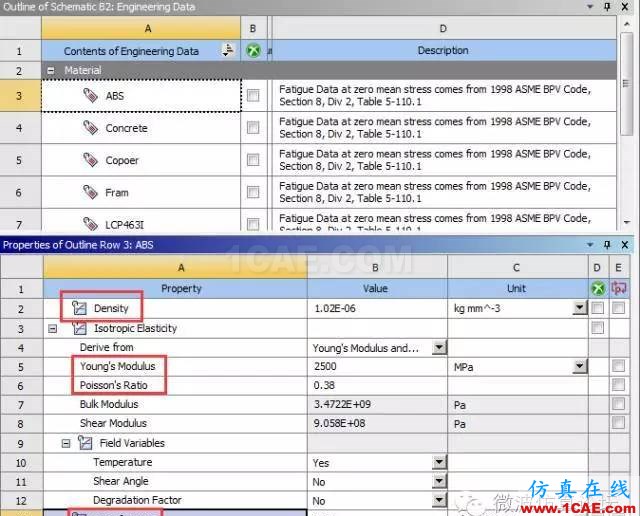Viewport: 640px width, 516px height.
Task: Click the ABS material tag icon
Action: 90,96
